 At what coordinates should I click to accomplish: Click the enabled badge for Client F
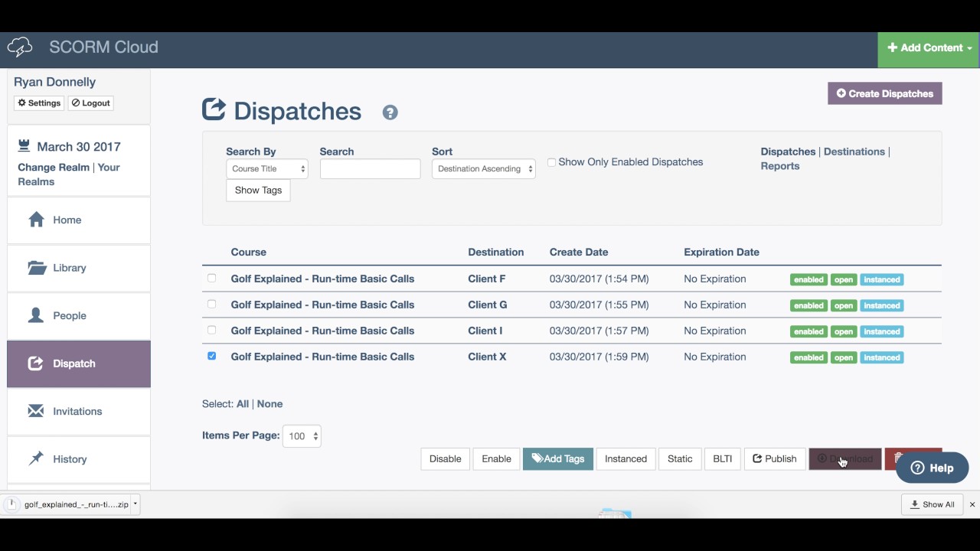pos(808,279)
